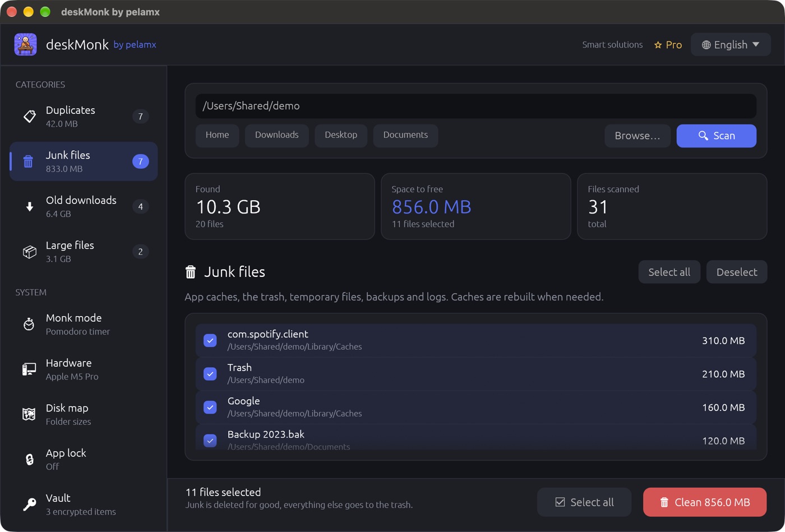Image resolution: width=785 pixels, height=532 pixels.
Task: Click the Home shortcut button
Action: (217, 135)
